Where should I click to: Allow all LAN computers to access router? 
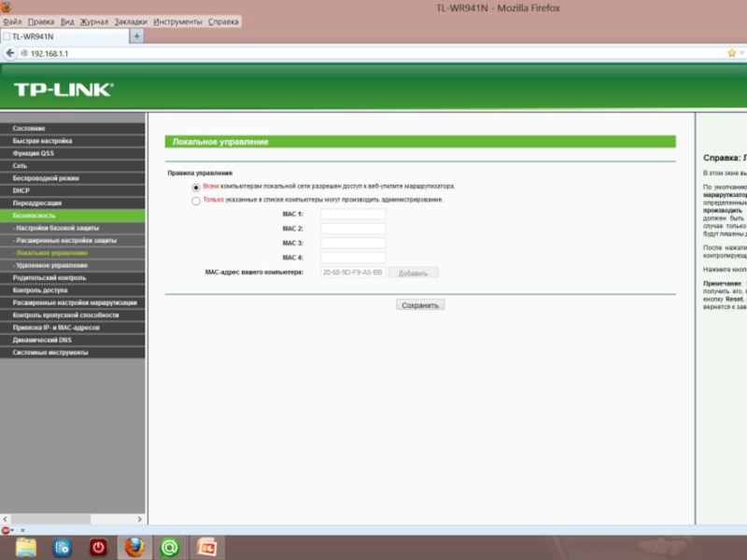[196, 187]
